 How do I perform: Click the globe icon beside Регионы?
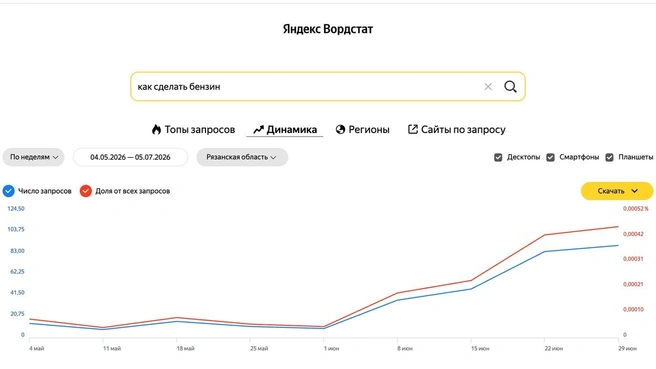(x=340, y=130)
